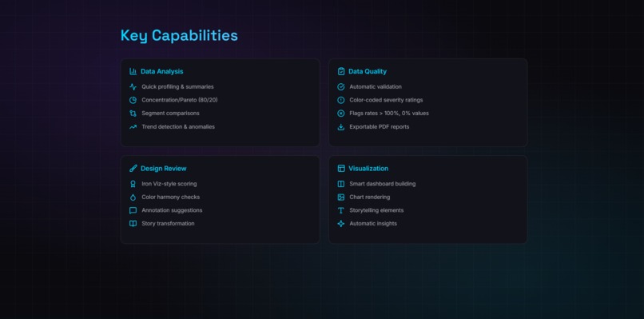
Task: Click the Key Capabilities heading
Action: [x=179, y=36]
